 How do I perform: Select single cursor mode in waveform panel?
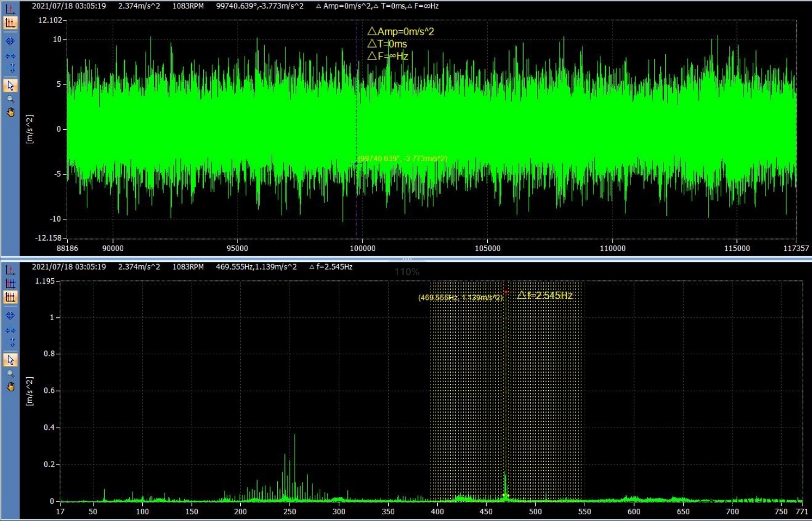pos(10,9)
